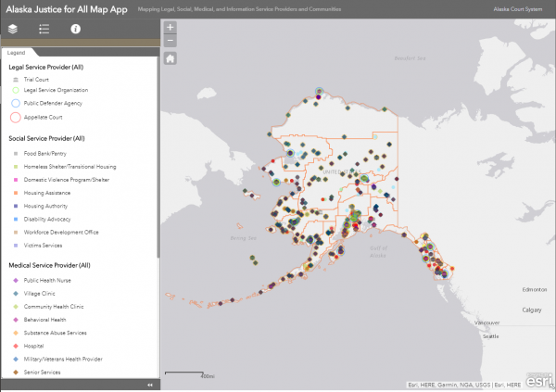Open the legend list icon
The height and width of the screenshot is (392, 556).
[44, 30]
